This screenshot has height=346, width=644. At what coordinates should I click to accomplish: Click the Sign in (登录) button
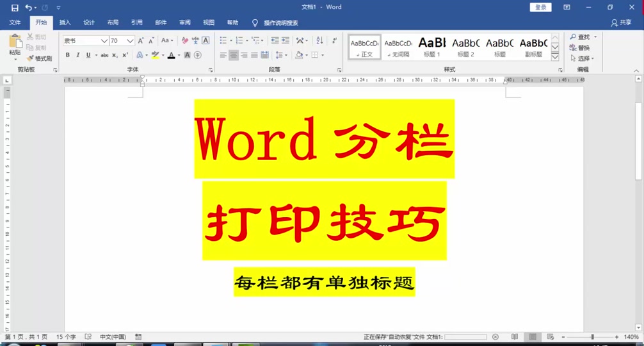pos(540,8)
